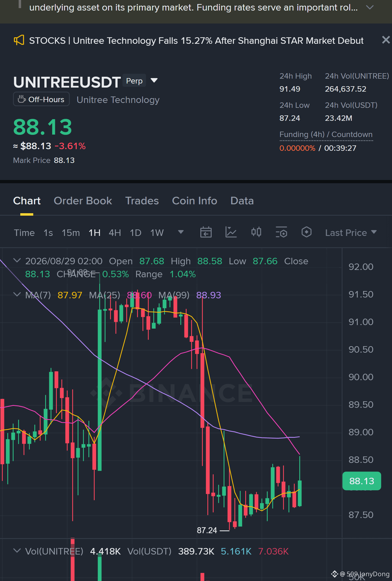Click the 24h Low 87.24 value

pos(290,118)
